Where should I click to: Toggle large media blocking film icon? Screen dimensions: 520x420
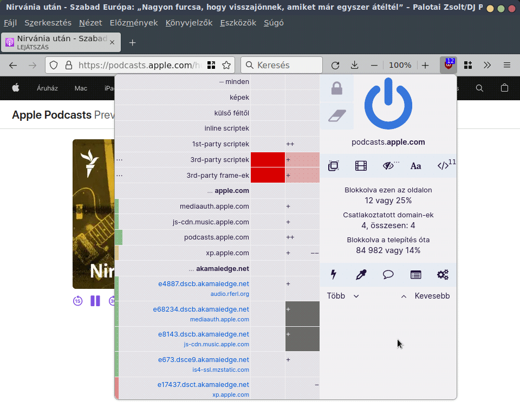[361, 165]
